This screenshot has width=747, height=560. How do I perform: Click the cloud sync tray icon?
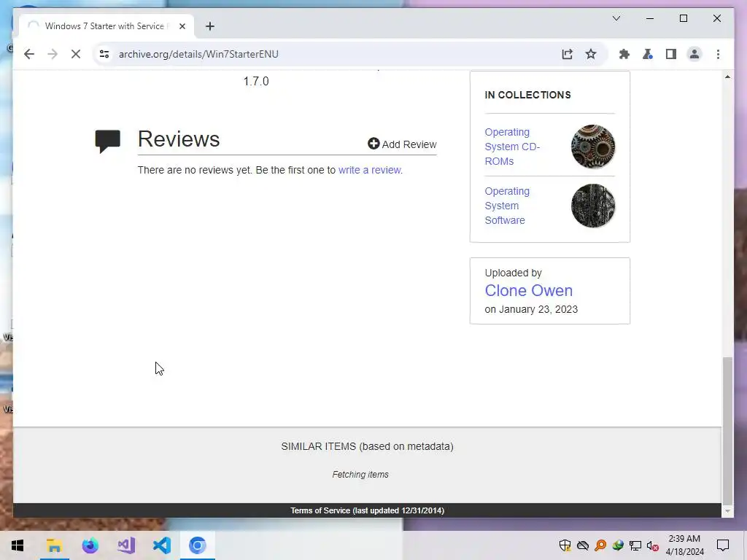pyautogui.click(x=583, y=545)
